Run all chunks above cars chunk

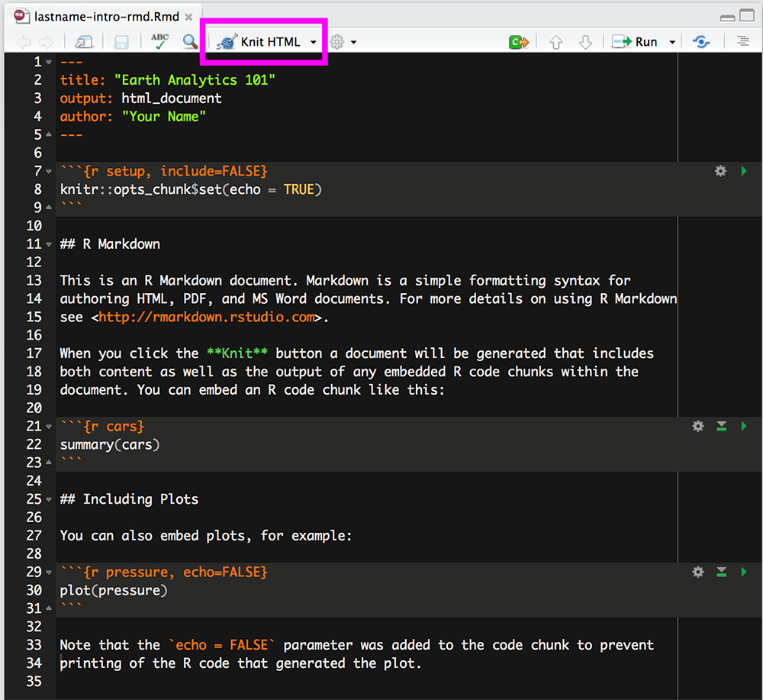coord(722,426)
